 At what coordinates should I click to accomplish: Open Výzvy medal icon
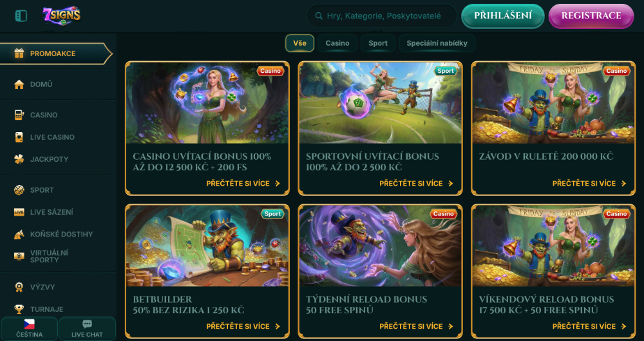(19, 287)
